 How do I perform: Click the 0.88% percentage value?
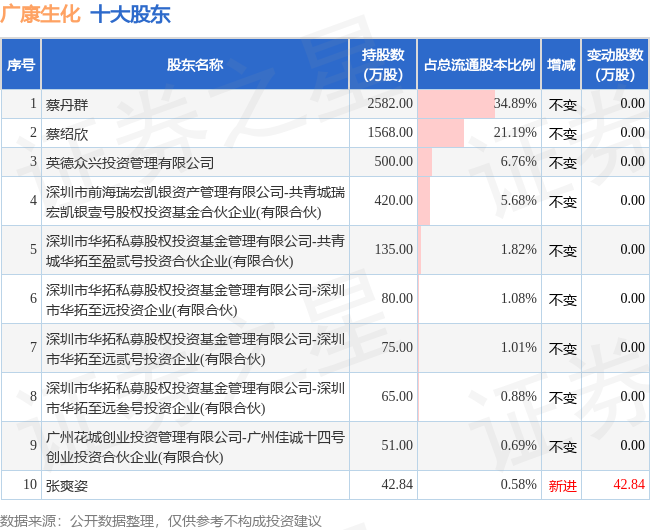519,396
